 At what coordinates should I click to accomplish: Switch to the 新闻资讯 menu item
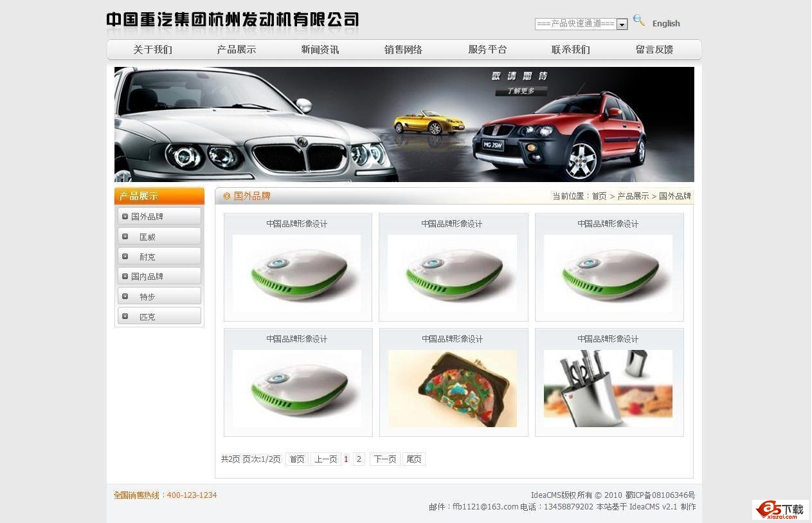click(320, 49)
